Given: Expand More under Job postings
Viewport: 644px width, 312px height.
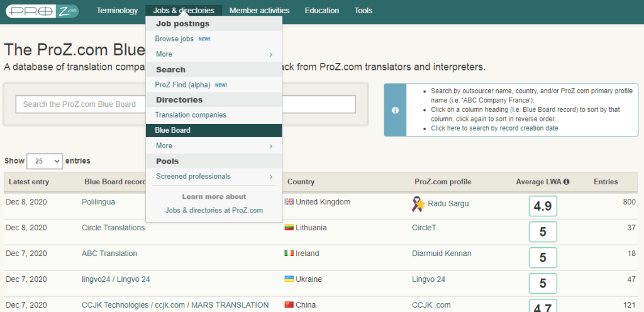Looking at the screenshot, I should (214, 54).
